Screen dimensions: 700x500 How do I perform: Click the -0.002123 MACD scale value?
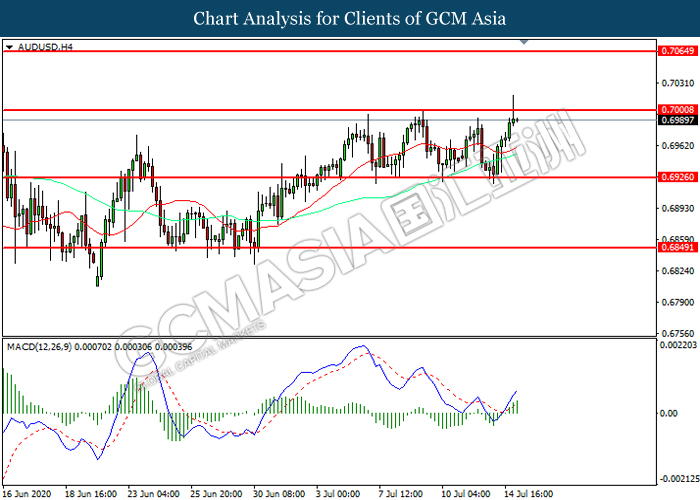[x=675, y=479]
